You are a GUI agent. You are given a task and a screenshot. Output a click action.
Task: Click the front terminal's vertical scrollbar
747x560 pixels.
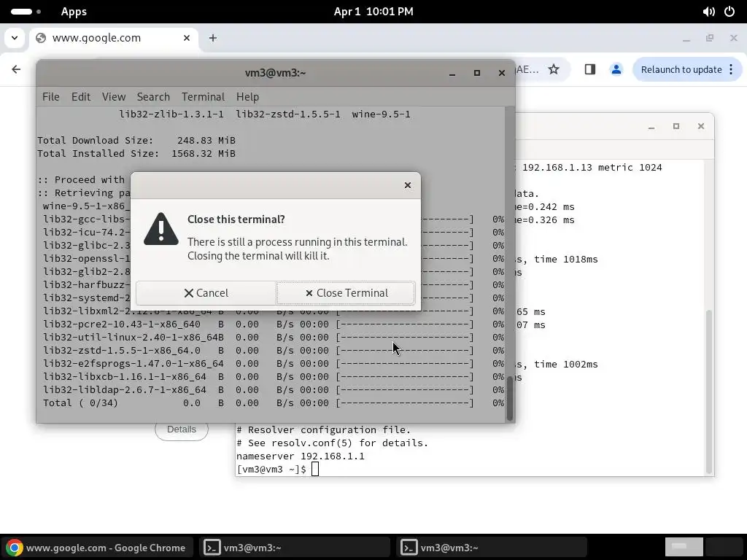point(510,398)
